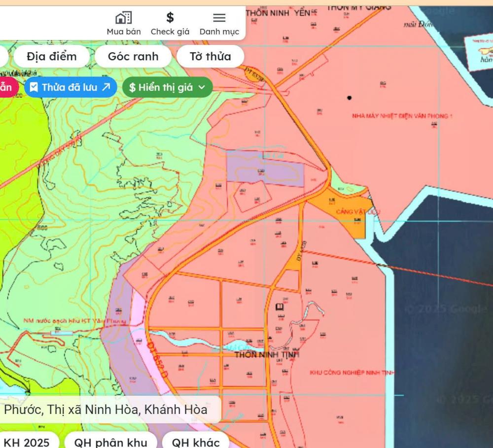Image resolution: width=493 pixels, height=448 pixels.
Task: Select the Địa điểm chip
Action: (x=52, y=56)
